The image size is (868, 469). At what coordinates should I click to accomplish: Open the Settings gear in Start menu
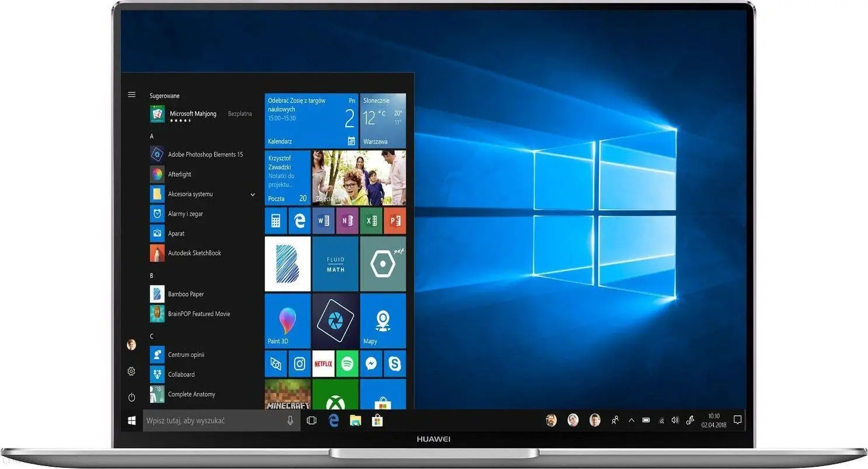click(131, 371)
